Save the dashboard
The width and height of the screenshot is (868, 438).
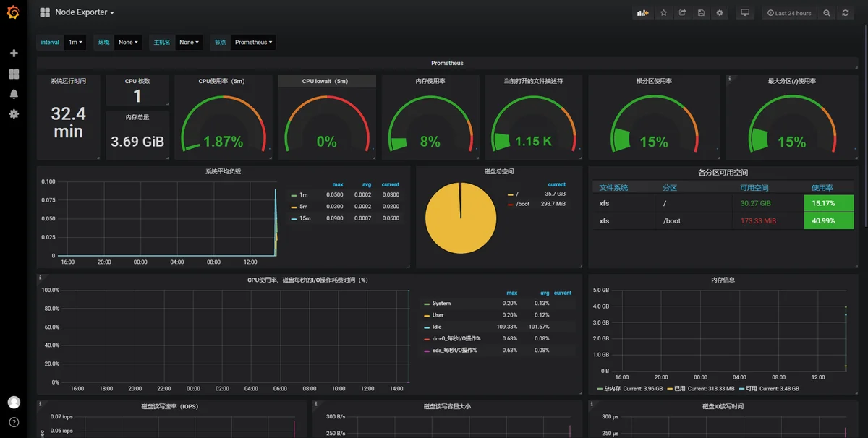[701, 13]
